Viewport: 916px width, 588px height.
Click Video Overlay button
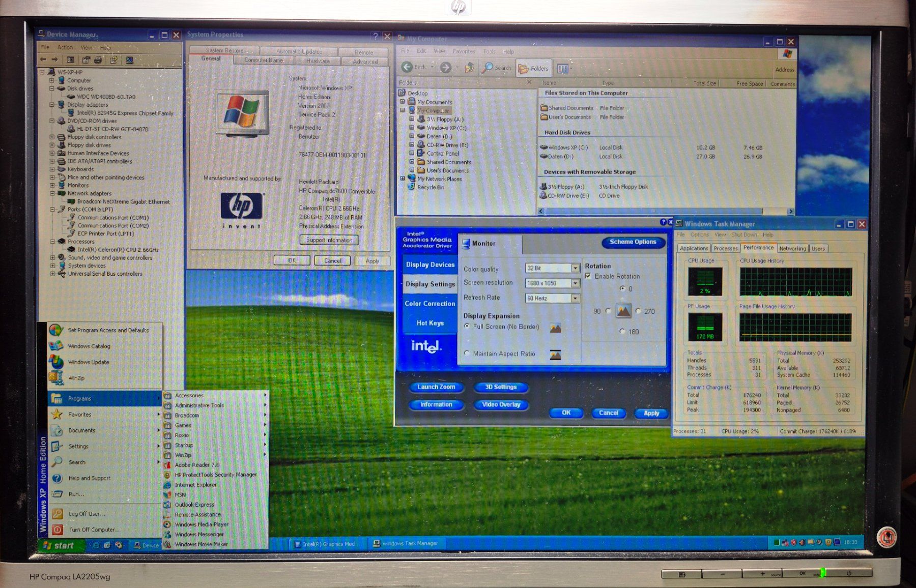coord(501,405)
